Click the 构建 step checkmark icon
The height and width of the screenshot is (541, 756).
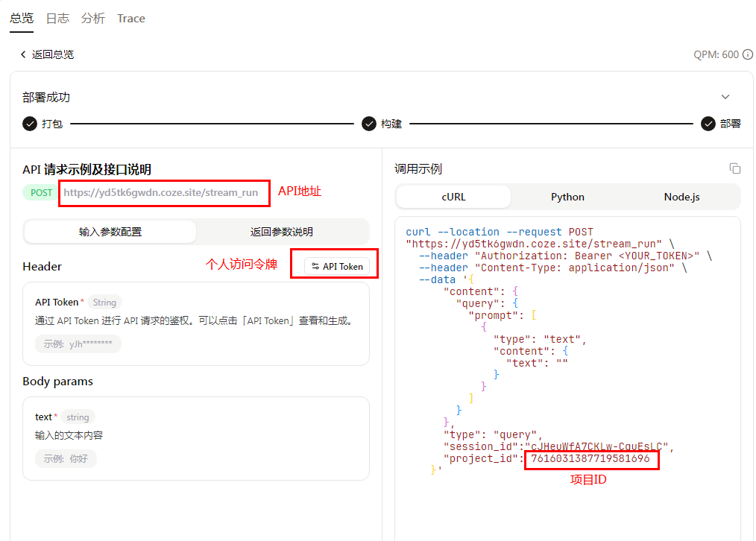click(x=369, y=124)
